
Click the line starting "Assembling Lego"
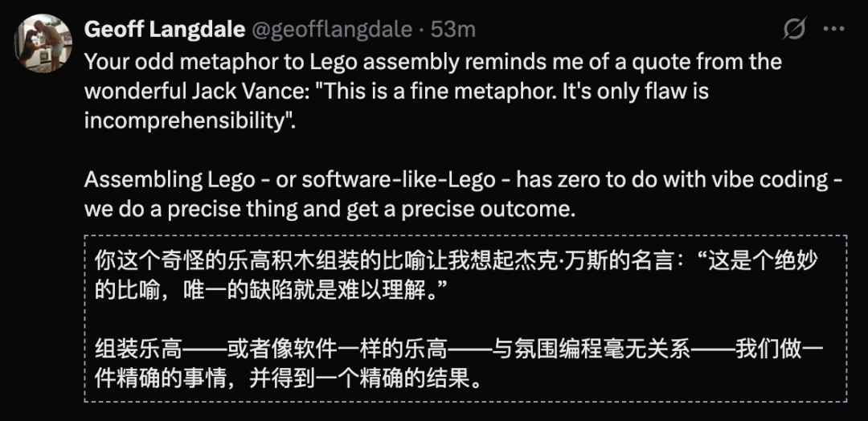click(462, 180)
